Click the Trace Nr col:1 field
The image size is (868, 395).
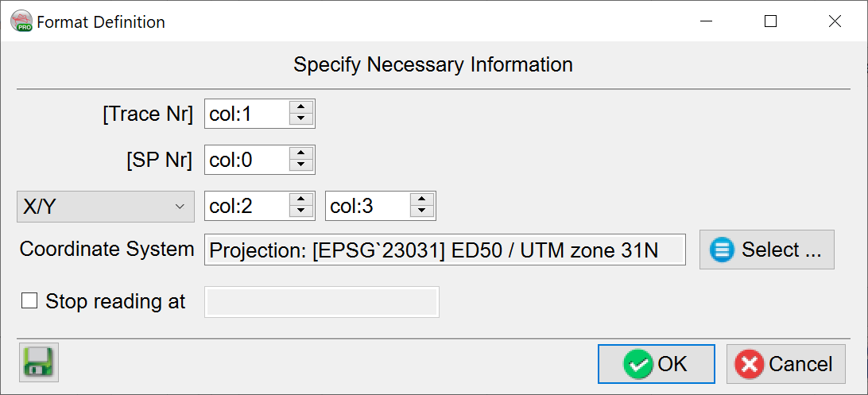[245, 114]
